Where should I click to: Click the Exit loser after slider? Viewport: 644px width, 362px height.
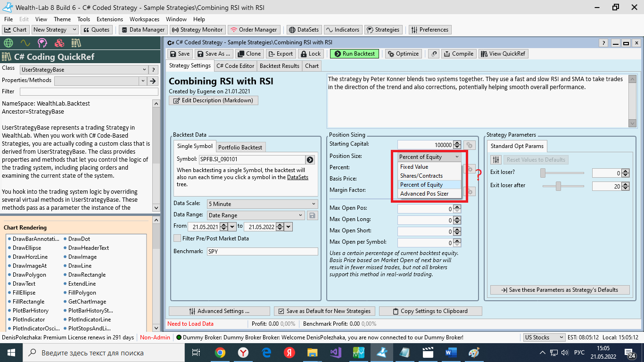[x=559, y=186]
